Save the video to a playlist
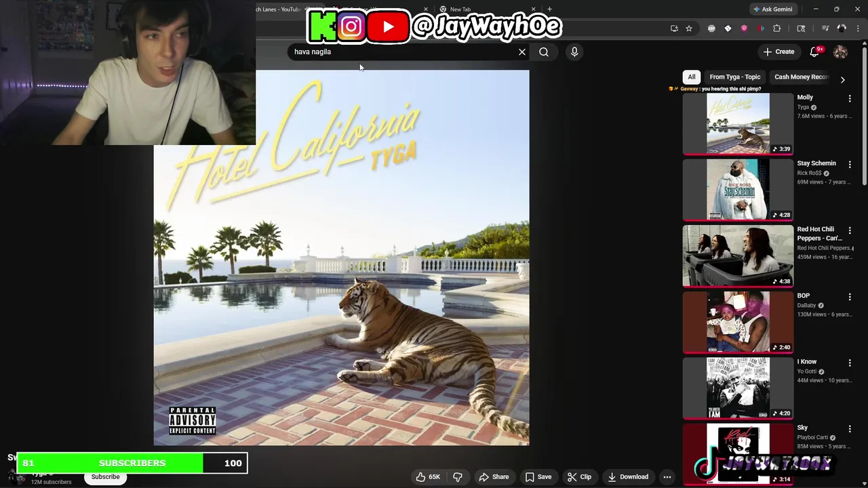The width and height of the screenshot is (868, 488). pyautogui.click(x=538, y=476)
